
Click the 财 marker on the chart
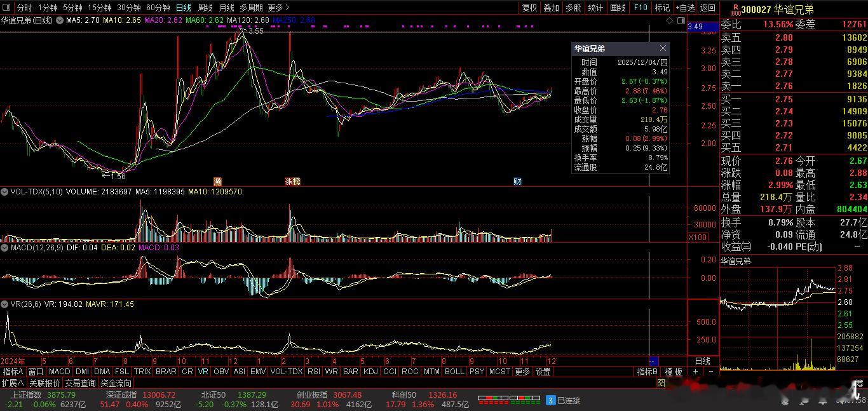pos(517,181)
